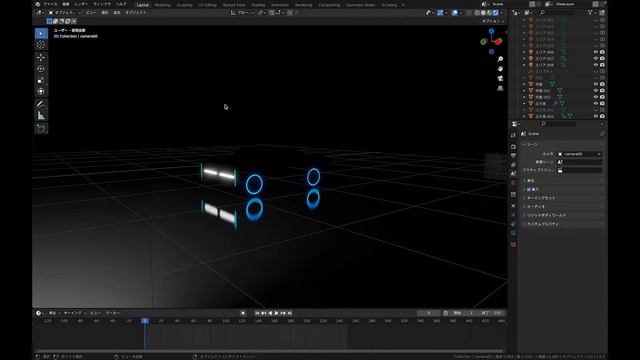The width and height of the screenshot is (640, 360).
Task: Toggle render camera icon for エリア.008
Action: pyautogui.click(x=602, y=65)
